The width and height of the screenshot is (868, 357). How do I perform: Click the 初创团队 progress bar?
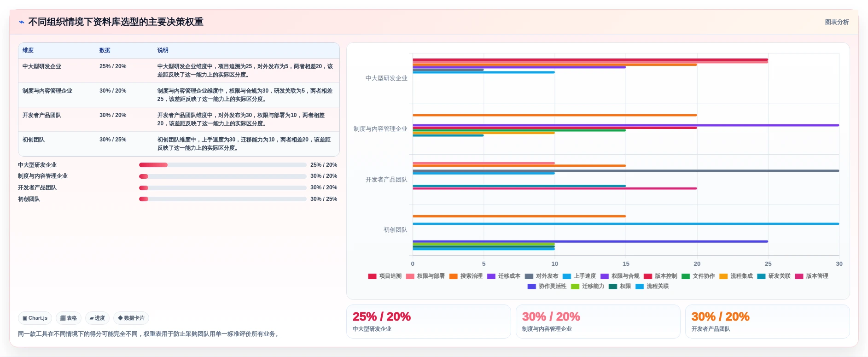pyautogui.click(x=223, y=199)
